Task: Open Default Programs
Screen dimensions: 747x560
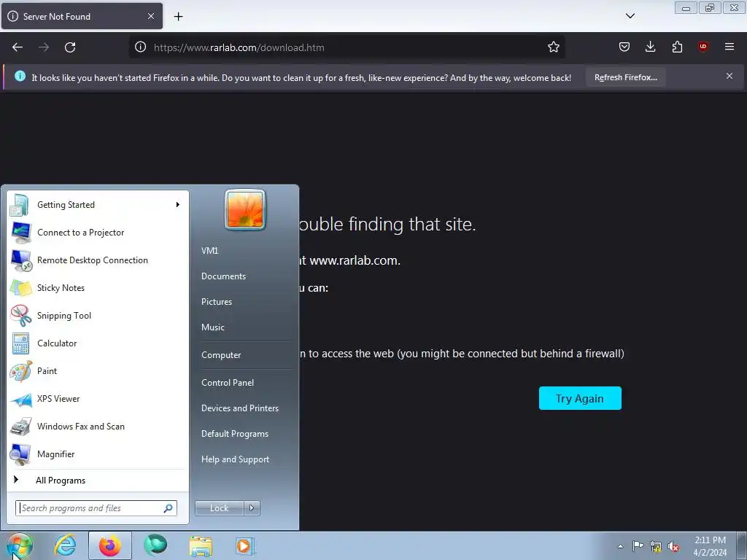Action: [x=235, y=434]
